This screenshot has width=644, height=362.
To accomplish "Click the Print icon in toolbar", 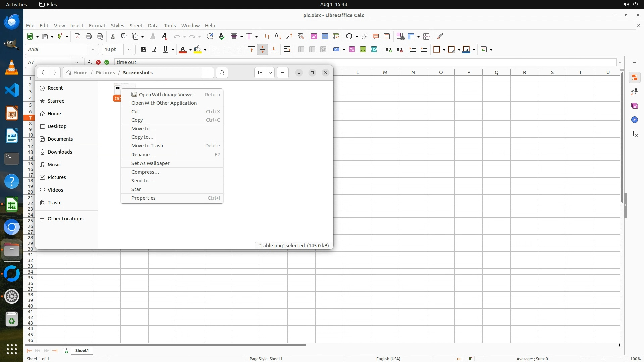I will click(89, 36).
